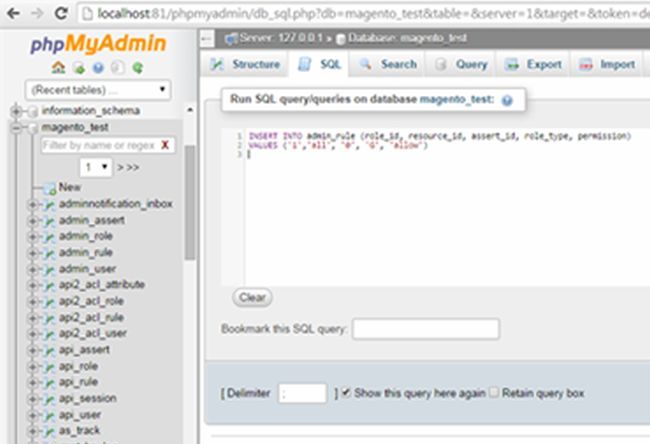Click New to create a table
Viewport: 650px width, 444px height.
pyautogui.click(x=70, y=187)
